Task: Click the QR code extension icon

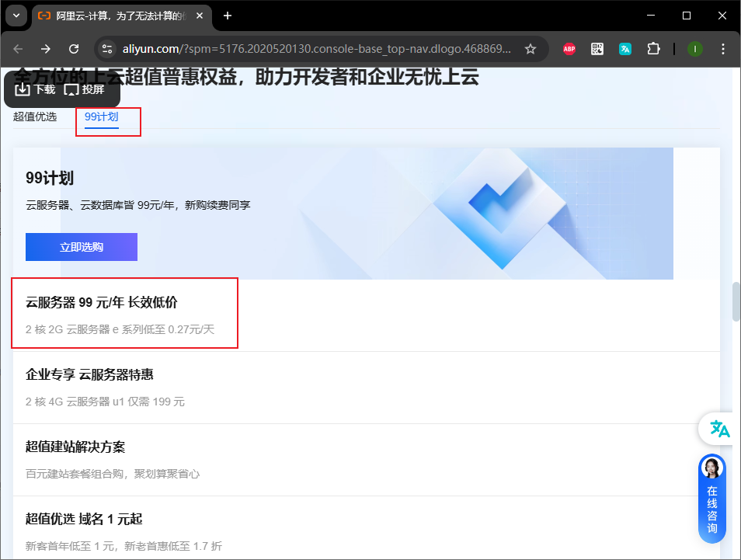Action: click(597, 48)
